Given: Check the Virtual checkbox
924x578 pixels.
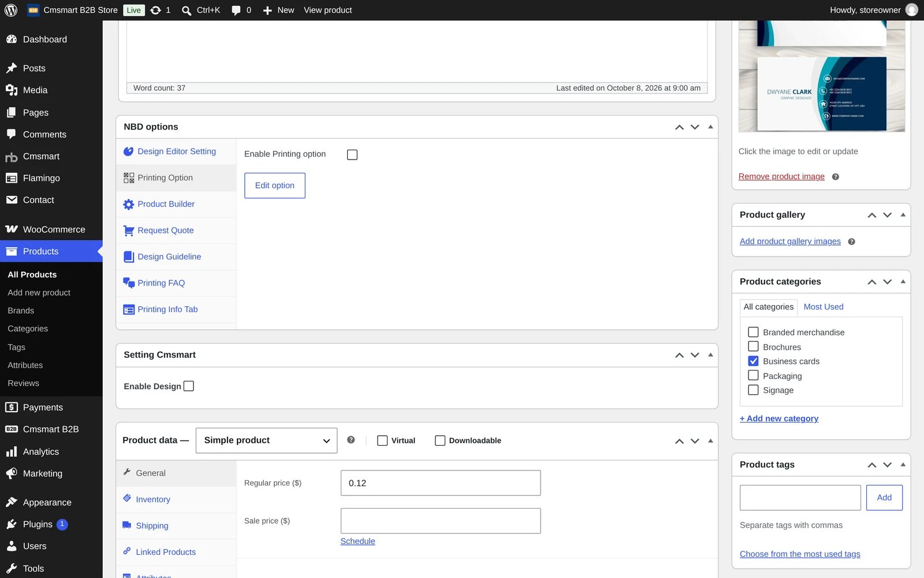Looking at the screenshot, I should (382, 440).
